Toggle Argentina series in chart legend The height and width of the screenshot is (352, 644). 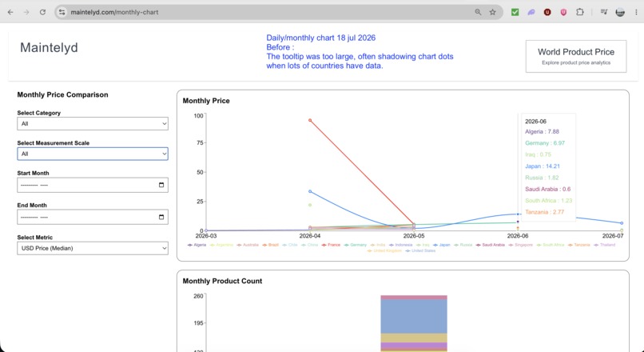pos(221,245)
